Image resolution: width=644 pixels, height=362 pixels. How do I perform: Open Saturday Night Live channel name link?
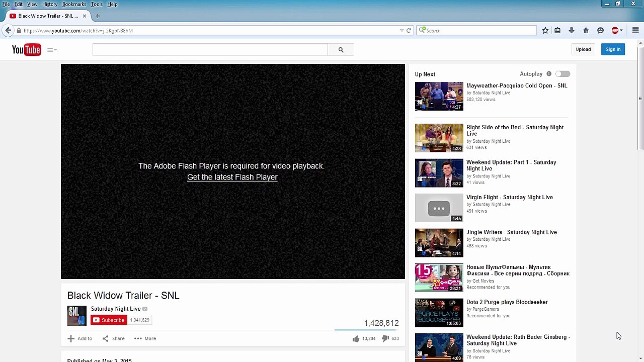coord(116,309)
